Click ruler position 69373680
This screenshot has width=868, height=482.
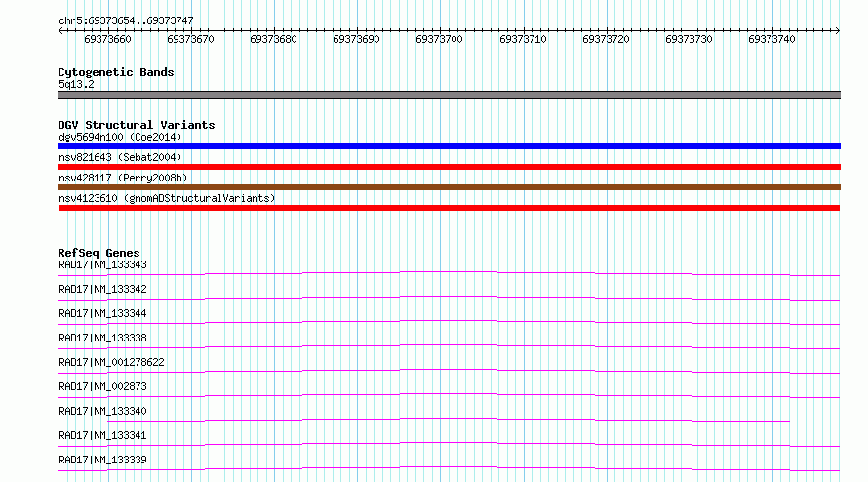273,39
